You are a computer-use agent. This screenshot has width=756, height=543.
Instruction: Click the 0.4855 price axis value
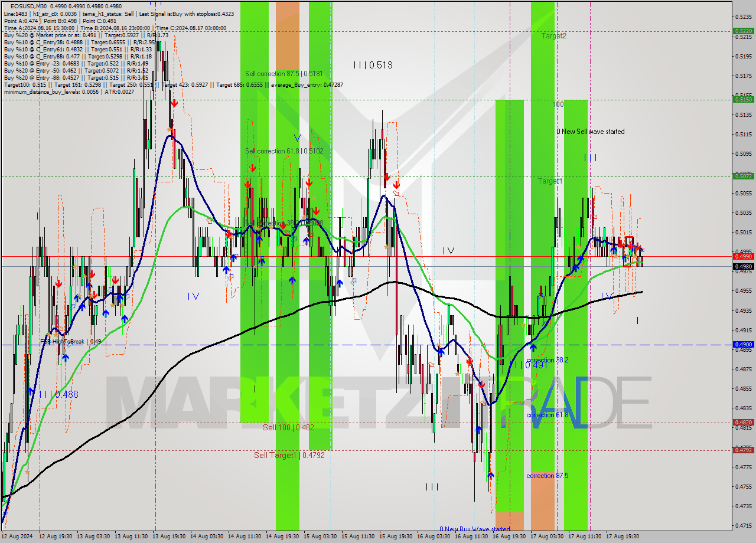click(744, 388)
